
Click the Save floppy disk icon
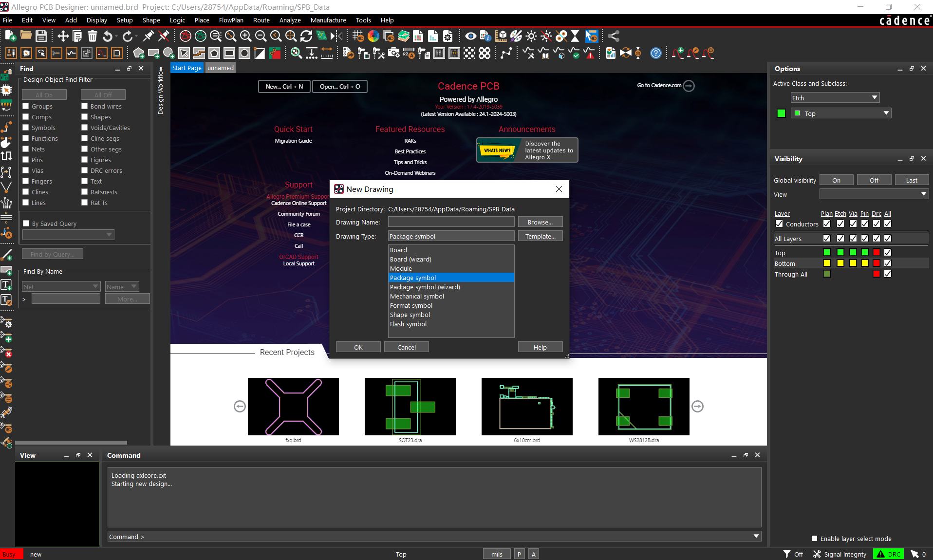41,36
